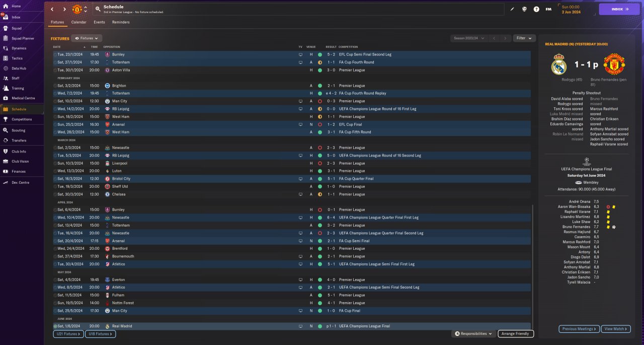Viewport: 644px width, 345px height.
Task: Toggle the marker on the Brighton 3/2/2024 row
Action: (55, 86)
